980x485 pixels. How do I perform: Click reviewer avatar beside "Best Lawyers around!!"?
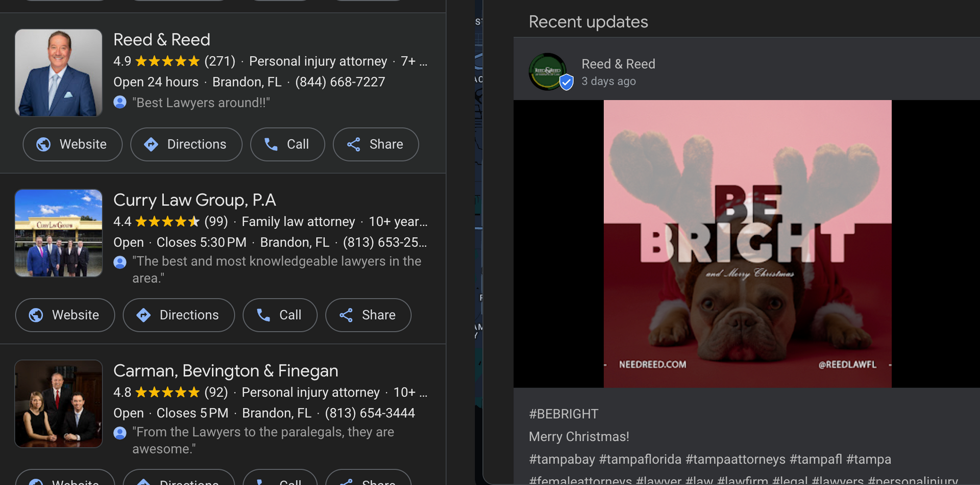tap(120, 103)
